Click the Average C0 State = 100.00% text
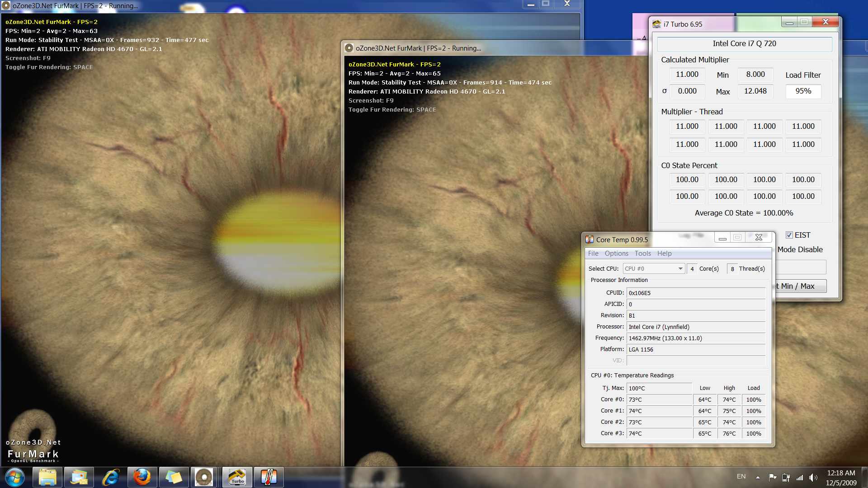 744,213
